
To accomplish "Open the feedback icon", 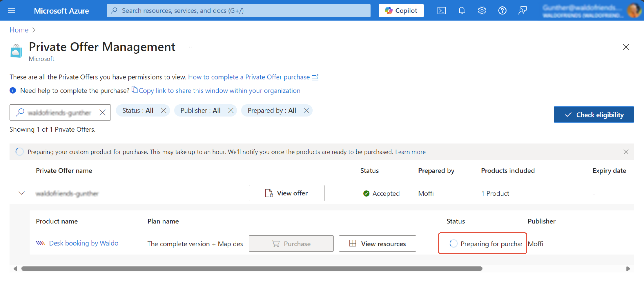I will pyautogui.click(x=522, y=10).
